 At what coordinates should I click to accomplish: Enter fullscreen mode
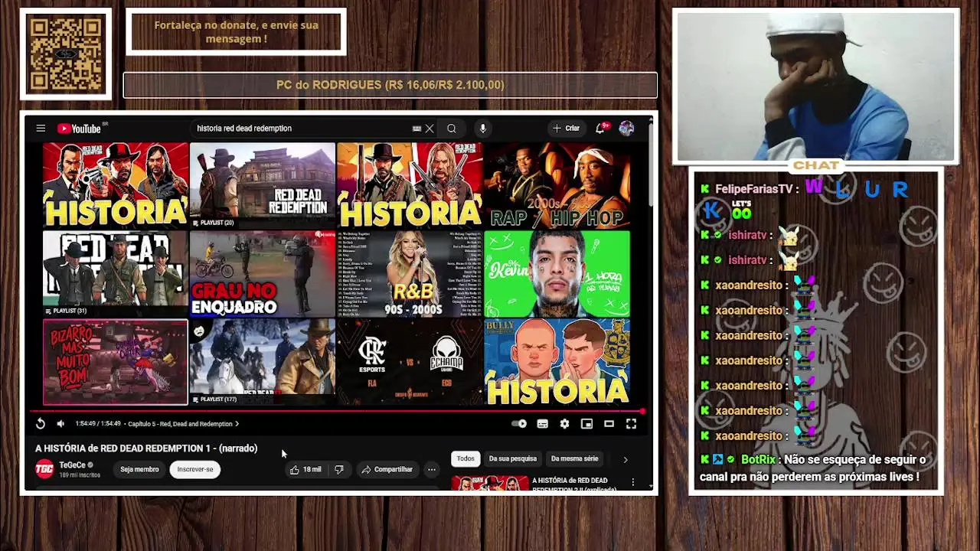631,423
